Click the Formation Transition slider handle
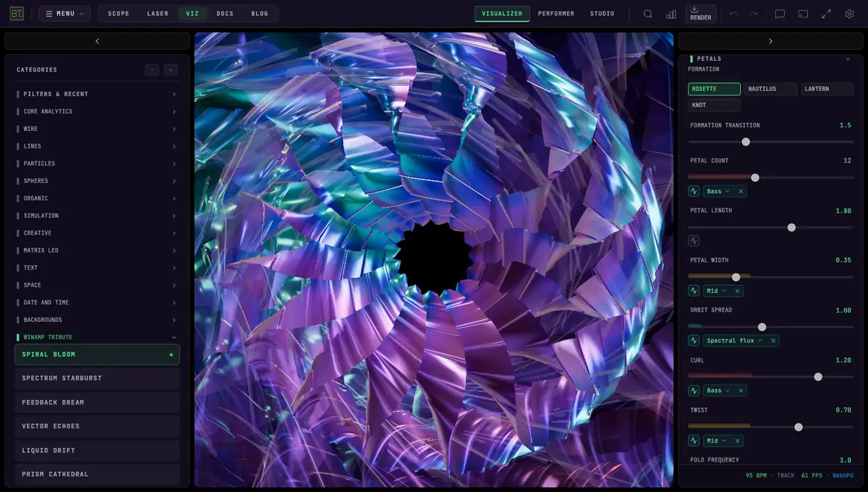Screen dimensions: 868x492 (x=746, y=142)
